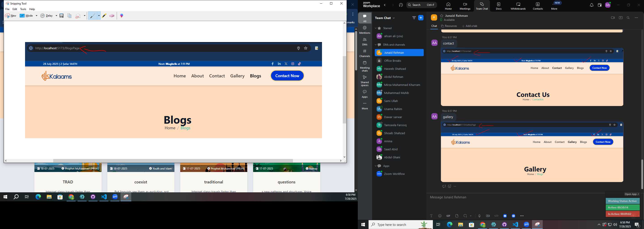Click the Snipping Tool vertical scrollbar

[345, 90]
